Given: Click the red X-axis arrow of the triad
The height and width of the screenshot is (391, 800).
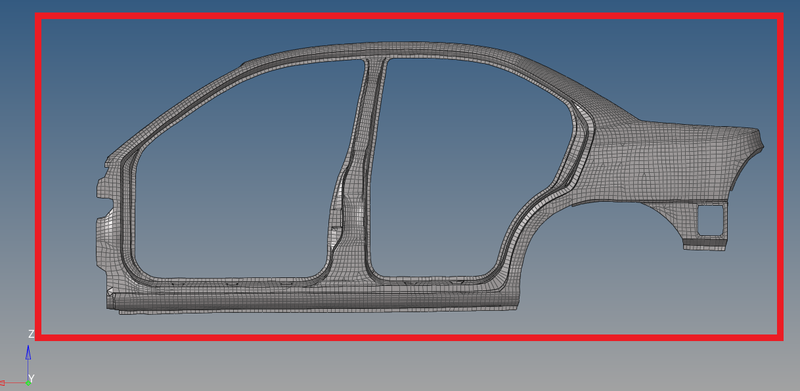Looking at the screenshot, I should point(13,383).
